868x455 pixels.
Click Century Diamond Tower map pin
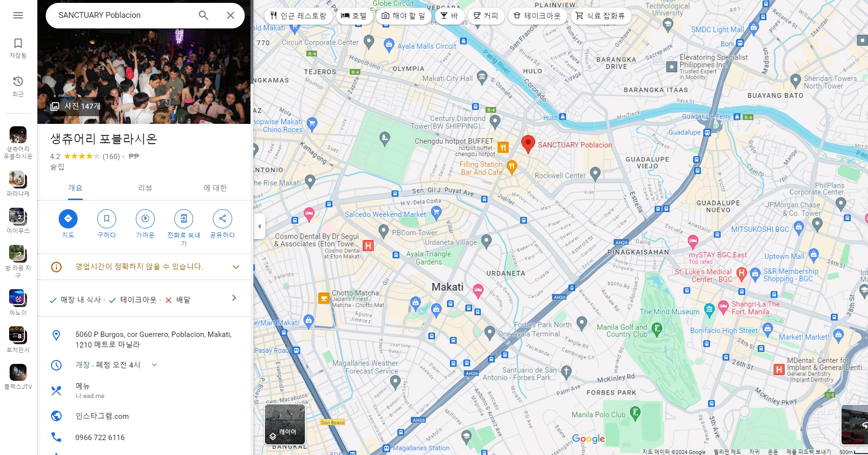click(495, 120)
